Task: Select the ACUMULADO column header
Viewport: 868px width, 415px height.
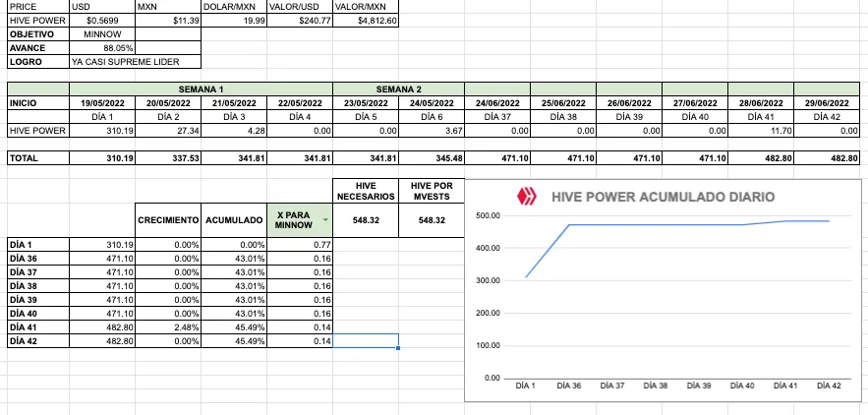Action: pos(234,220)
